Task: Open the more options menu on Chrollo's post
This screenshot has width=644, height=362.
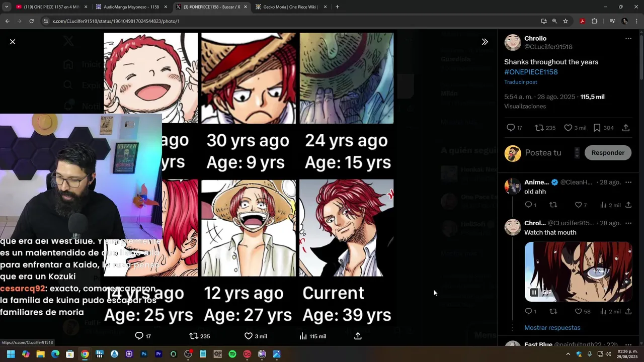Action: pyautogui.click(x=628, y=39)
